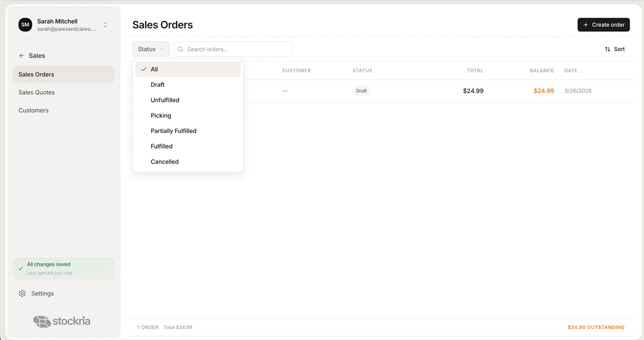Open Settings via the gear icon
This screenshot has width=644, height=340.
22,293
